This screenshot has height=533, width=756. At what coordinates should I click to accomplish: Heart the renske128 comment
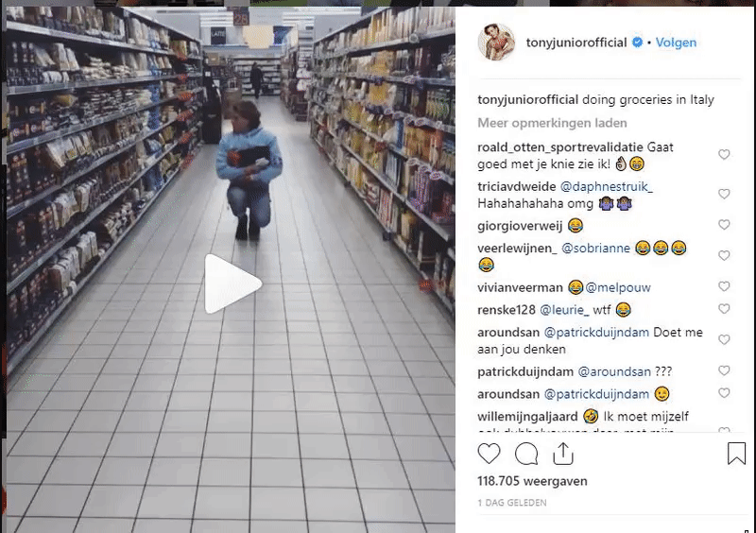click(724, 309)
